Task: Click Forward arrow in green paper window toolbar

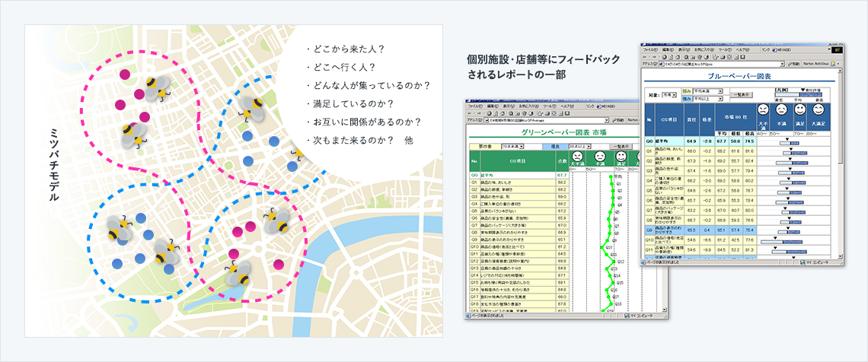Action: point(479,113)
